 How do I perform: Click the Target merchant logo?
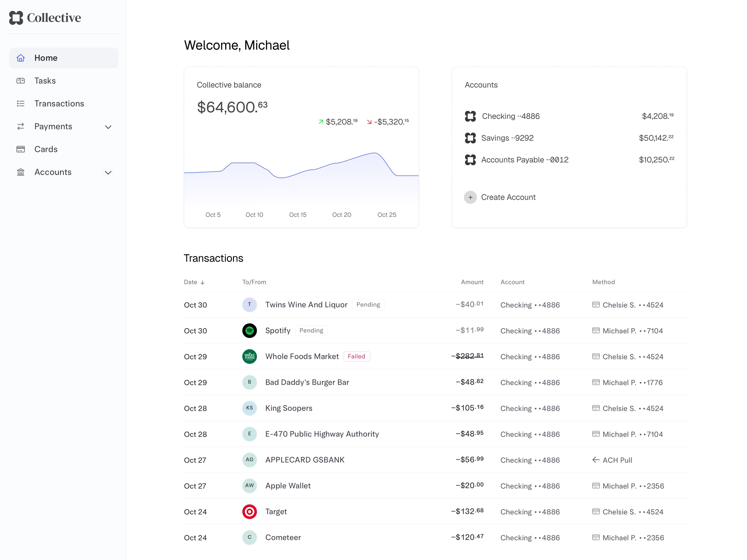[x=250, y=511]
